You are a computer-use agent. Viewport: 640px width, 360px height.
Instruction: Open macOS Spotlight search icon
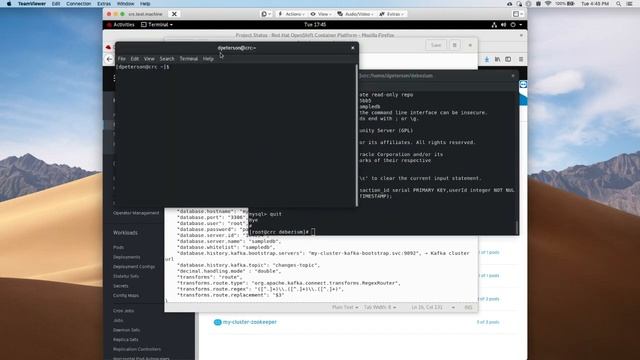point(619,4)
